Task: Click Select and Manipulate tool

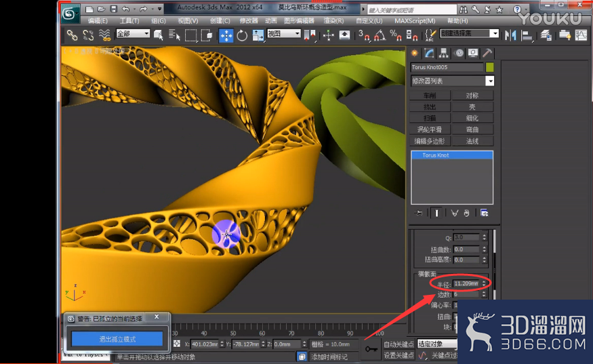Action: coord(328,35)
